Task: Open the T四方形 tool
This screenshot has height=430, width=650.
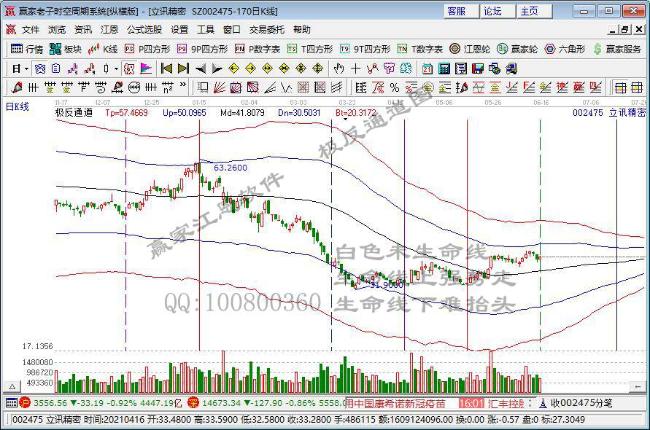Action: [x=310, y=49]
